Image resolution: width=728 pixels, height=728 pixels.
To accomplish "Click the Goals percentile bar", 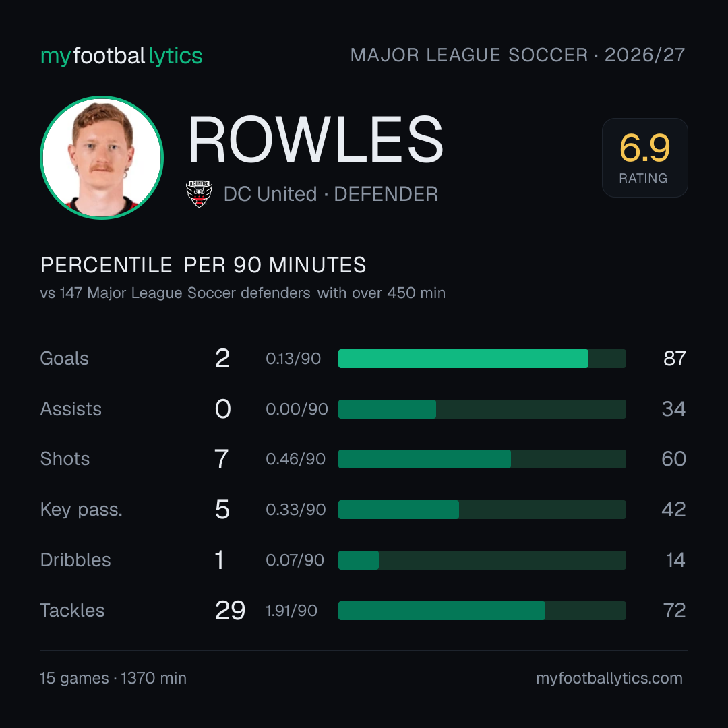I will [x=482, y=359].
